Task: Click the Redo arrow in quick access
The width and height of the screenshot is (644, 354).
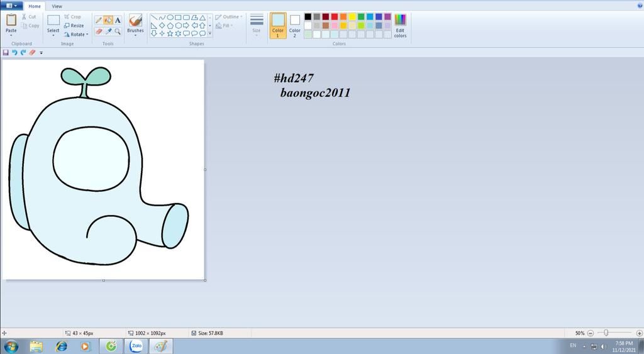Action: 23,53
